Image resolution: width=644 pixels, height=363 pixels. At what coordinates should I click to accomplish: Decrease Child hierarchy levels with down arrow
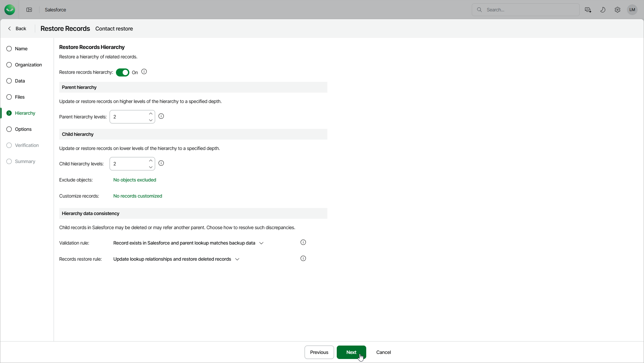tap(151, 167)
